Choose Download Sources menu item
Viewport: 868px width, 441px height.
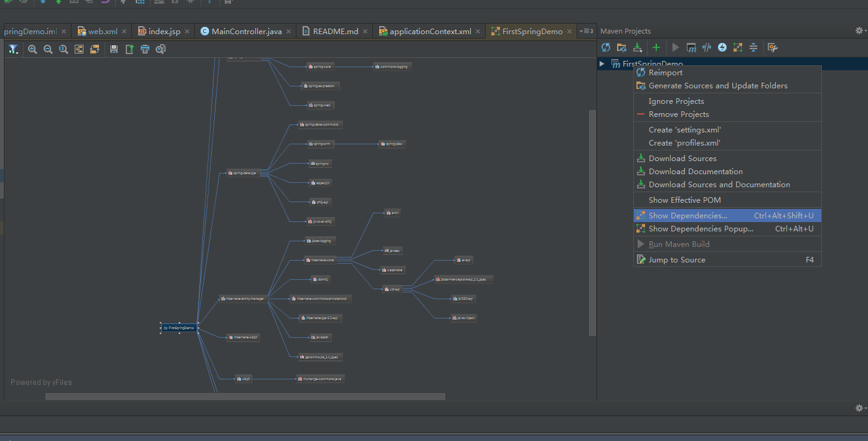(x=727, y=158)
